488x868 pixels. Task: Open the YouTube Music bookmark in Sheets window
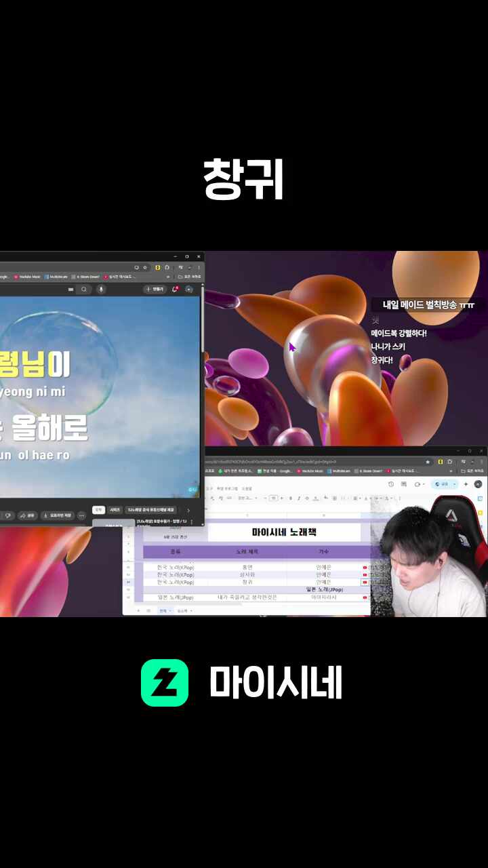point(310,471)
